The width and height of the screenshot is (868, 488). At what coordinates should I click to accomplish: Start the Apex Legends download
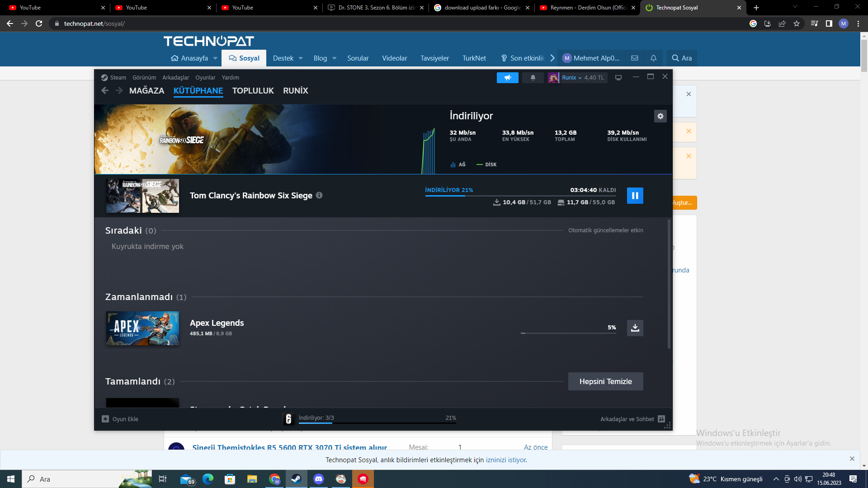[635, 328]
